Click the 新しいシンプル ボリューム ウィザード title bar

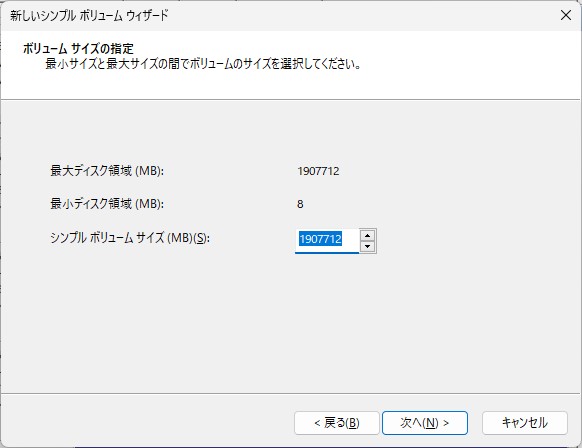pos(89,15)
